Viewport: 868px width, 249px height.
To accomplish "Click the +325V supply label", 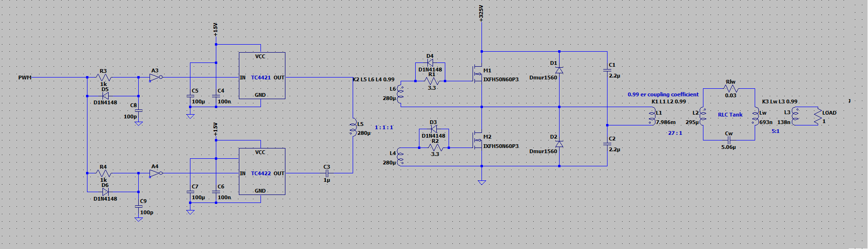I will tap(481, 13).
